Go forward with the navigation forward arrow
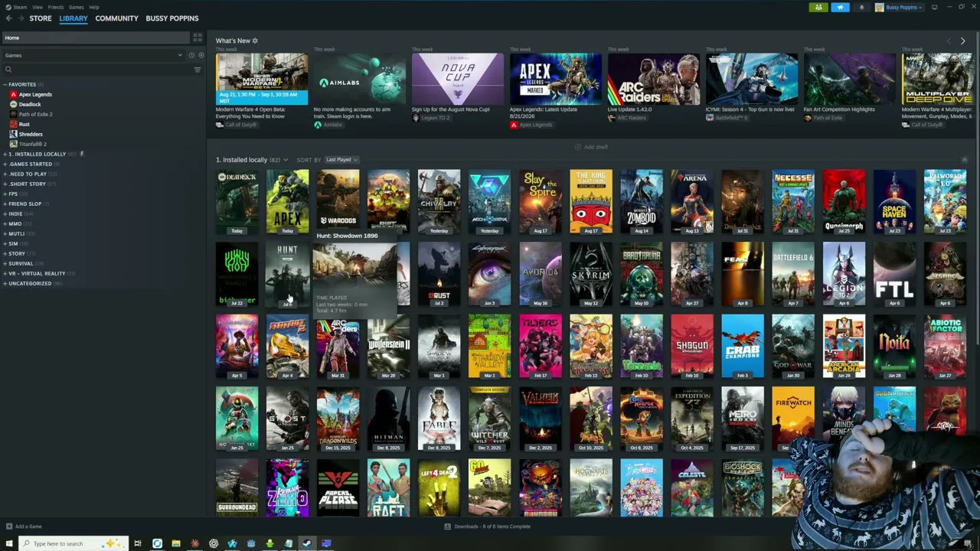Viewport: 980px width, 551px height. (20, 18)
